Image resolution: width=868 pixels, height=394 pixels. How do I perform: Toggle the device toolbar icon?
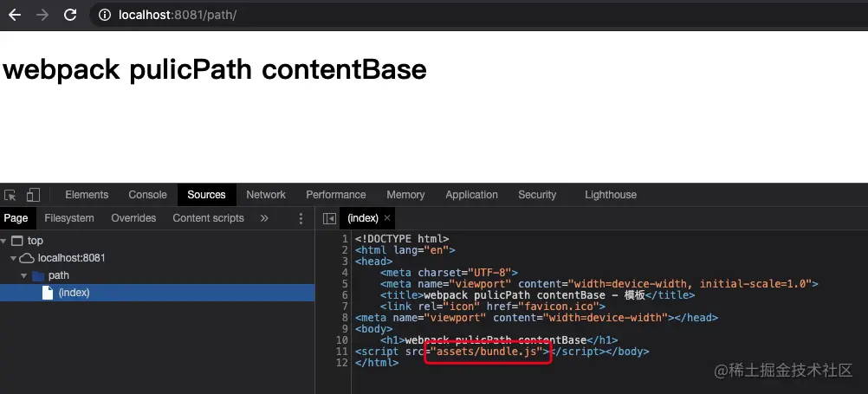(x=33, y=195)
